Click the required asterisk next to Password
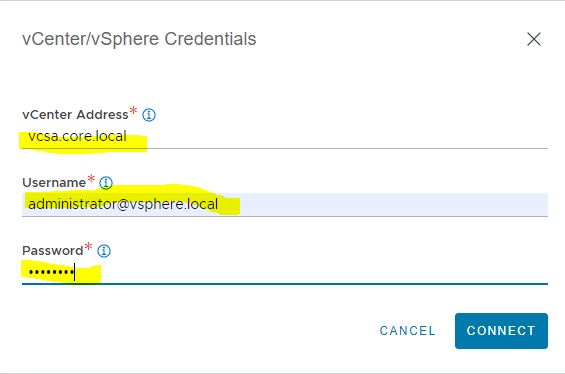Image resolution: width=565 pixels, height=374 pixels. (88, 246)
